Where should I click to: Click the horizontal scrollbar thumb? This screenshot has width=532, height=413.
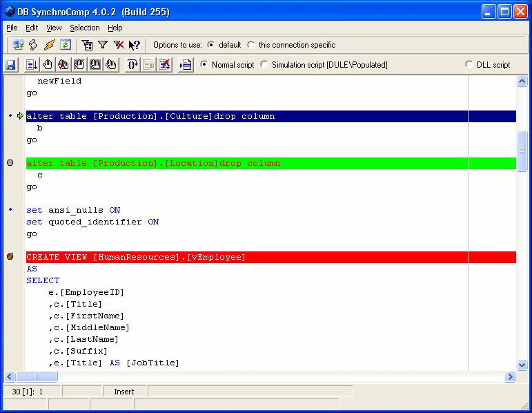coord(37,376)
